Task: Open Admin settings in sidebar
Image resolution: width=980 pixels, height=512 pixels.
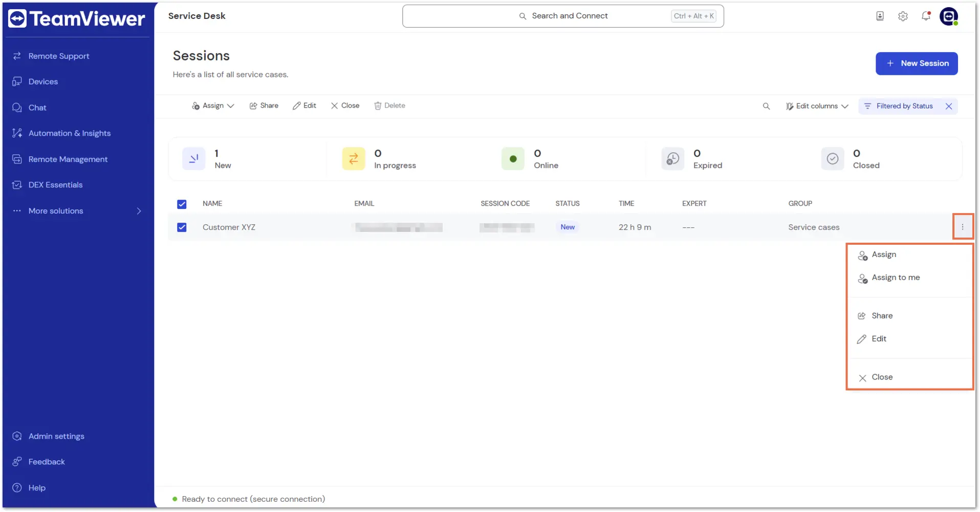Action: coord(56,436)
